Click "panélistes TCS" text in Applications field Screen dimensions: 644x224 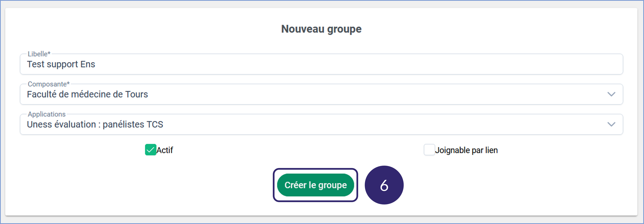[133, 125]
